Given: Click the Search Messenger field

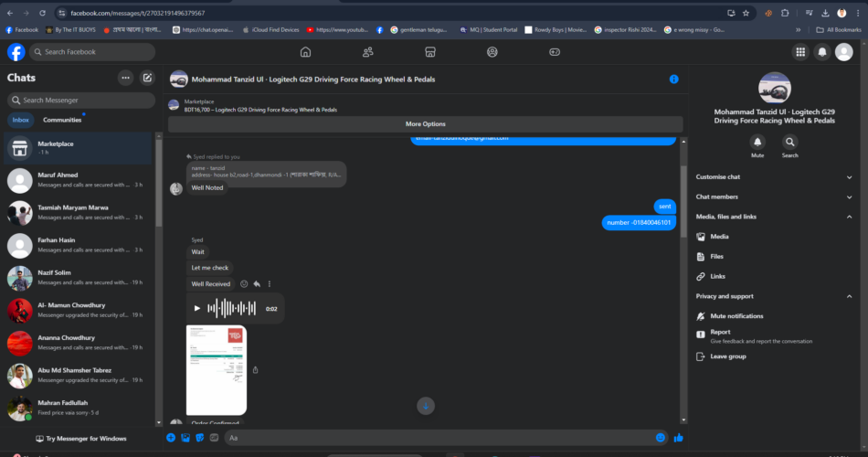Looking at the screenshot, I should pyautogui.click(x=80, y=101).
